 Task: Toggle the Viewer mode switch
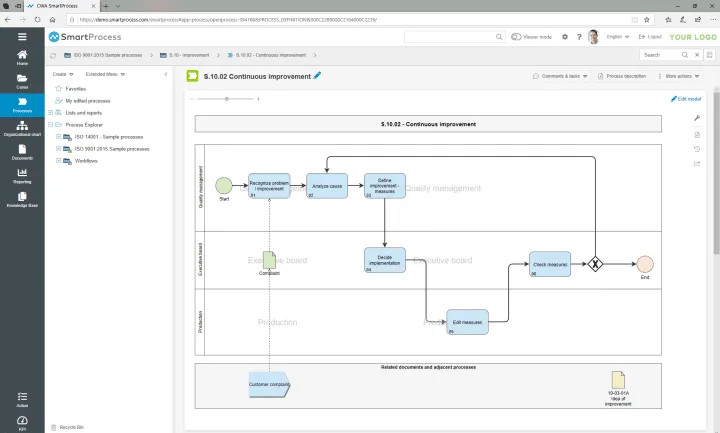pyautogui.click(x=516, y=37)
